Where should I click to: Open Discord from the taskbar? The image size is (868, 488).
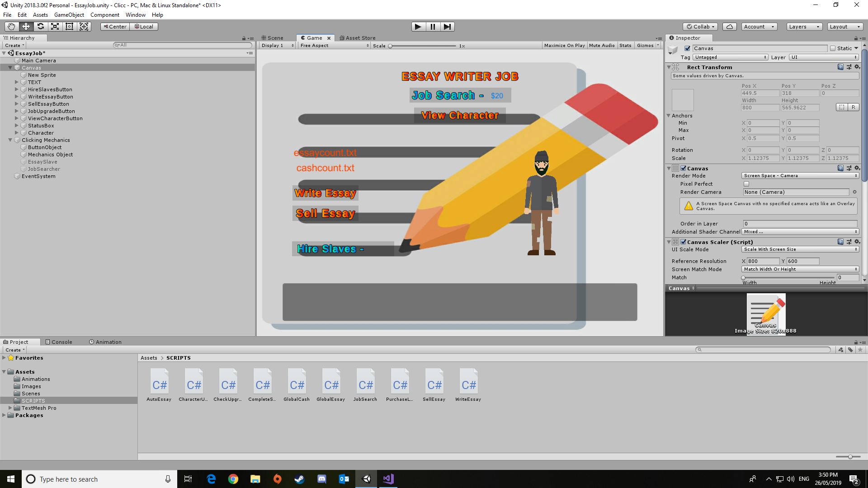321,479
